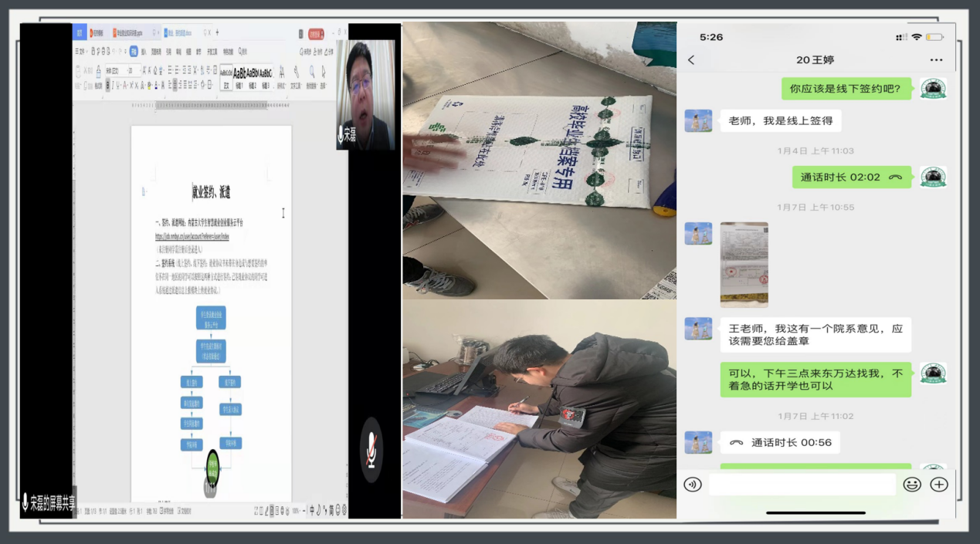The width and height of the screenshot is (980, 544).
Task: Click the 查找替换 find and replace icon
Action: [x=313, y=76]
